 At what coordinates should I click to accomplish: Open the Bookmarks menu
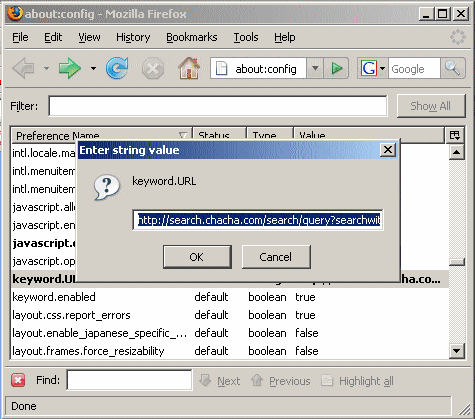[x=192, y=37]
